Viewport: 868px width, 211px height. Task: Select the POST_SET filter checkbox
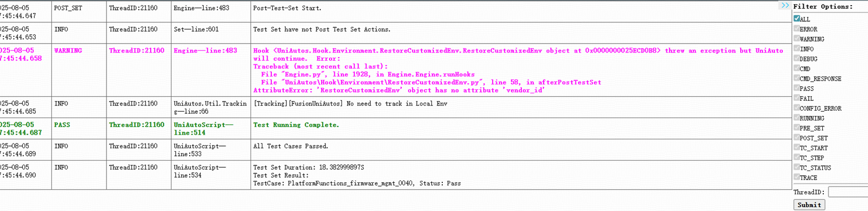(x=797, y=137)
